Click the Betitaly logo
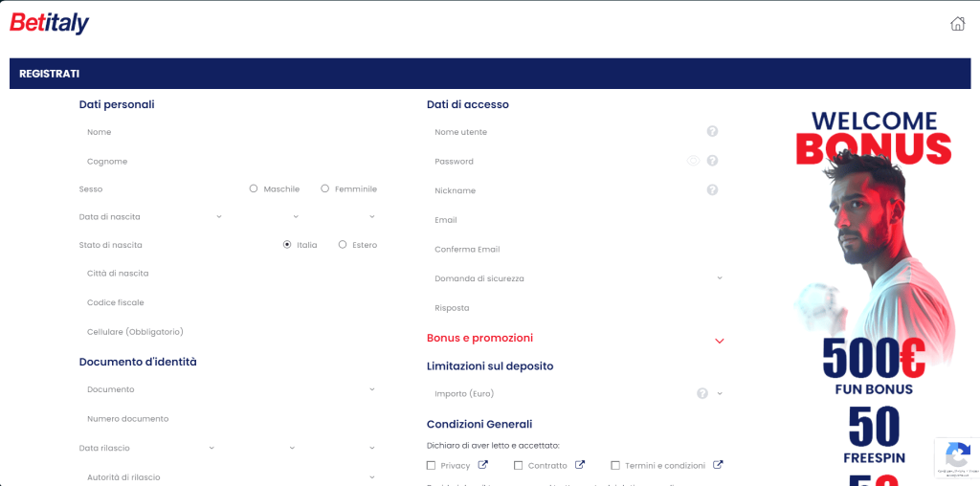 (50, 23)
